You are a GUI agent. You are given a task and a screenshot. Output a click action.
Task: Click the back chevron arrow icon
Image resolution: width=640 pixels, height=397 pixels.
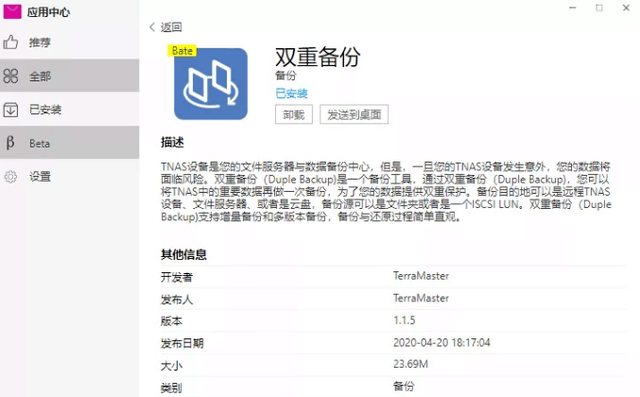(152, 27)
